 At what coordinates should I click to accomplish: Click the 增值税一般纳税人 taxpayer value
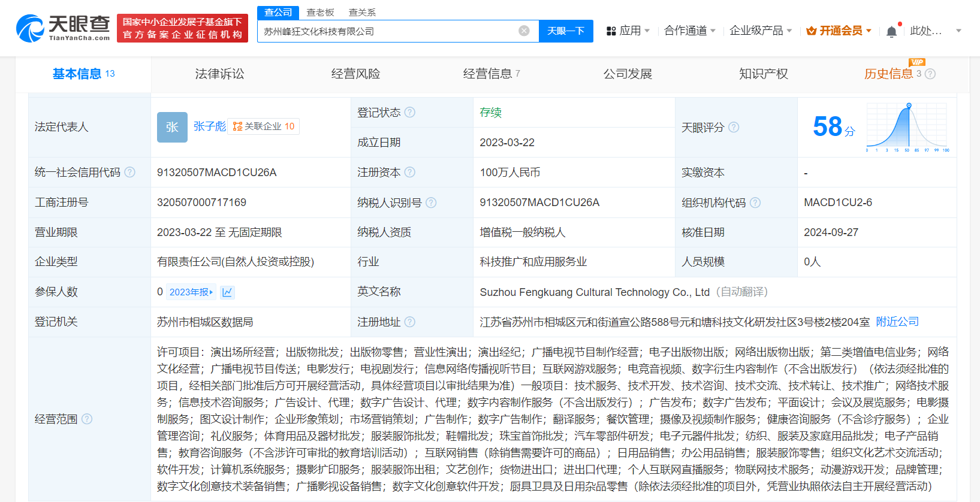[523, 232]
